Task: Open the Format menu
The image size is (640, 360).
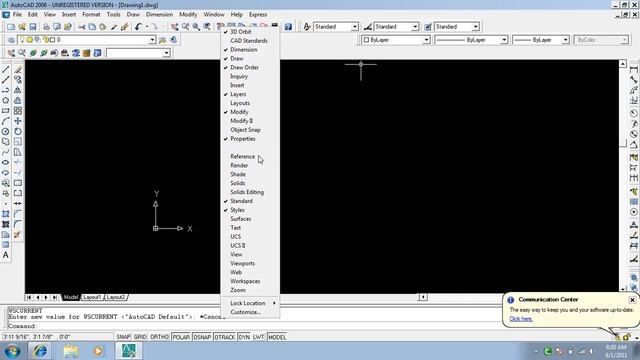Action: click(91, 14)
